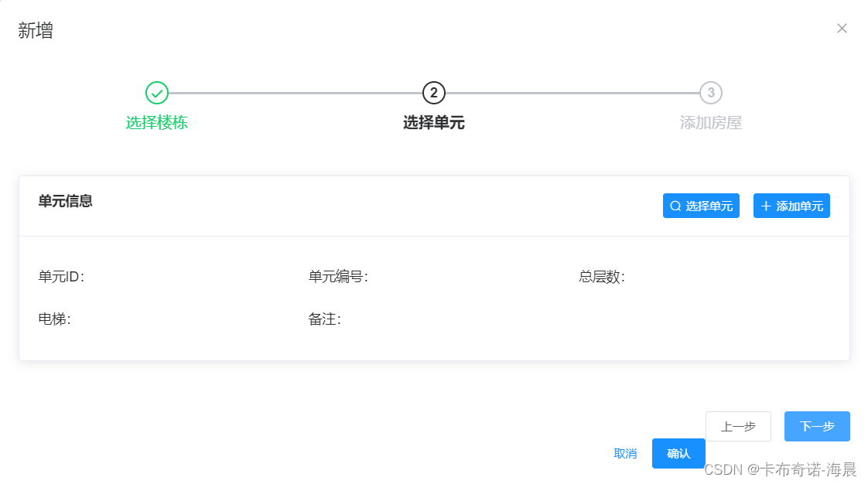Jump to the 添加房屋 step label
The image size is (868, 484).
(x=710, y=123)
